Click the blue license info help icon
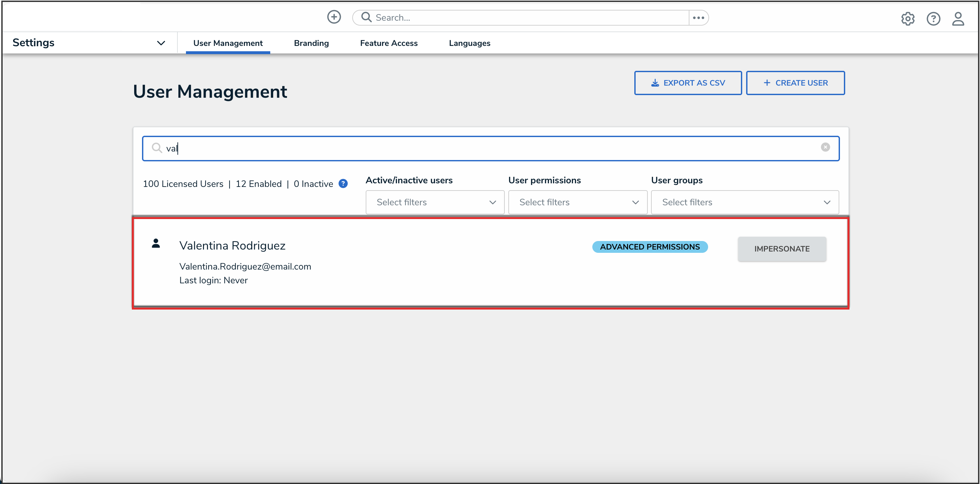 click(x=343, y=184)
